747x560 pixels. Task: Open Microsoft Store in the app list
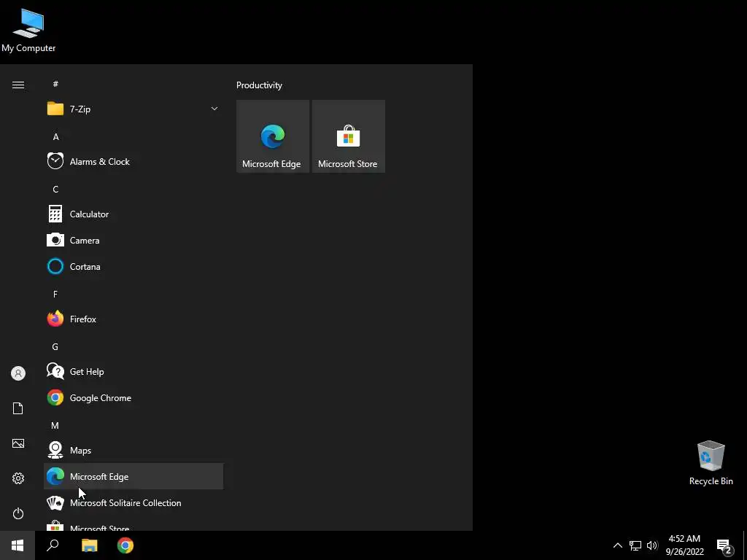[133, 524]
